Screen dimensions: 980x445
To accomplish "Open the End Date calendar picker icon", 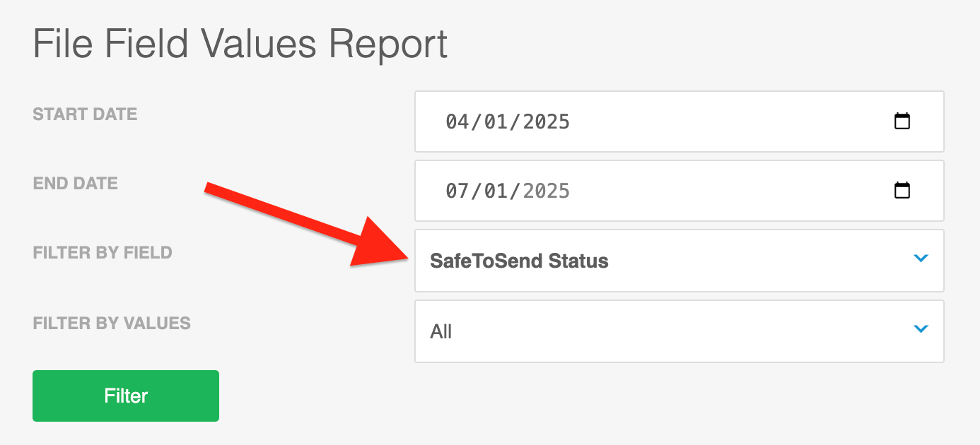I will (902, 190).
